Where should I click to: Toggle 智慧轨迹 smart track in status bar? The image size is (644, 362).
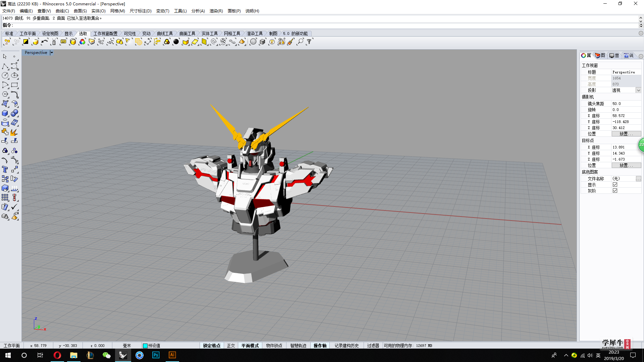click(298, 346)
